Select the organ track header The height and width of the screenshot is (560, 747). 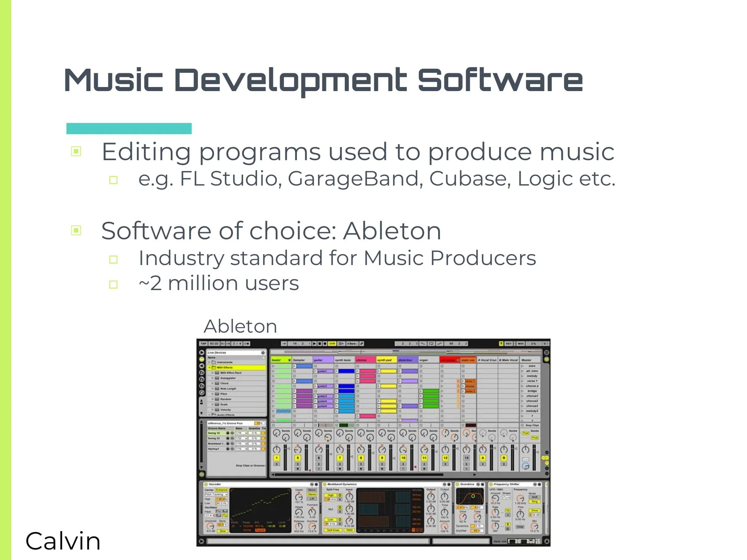point(428,360)
